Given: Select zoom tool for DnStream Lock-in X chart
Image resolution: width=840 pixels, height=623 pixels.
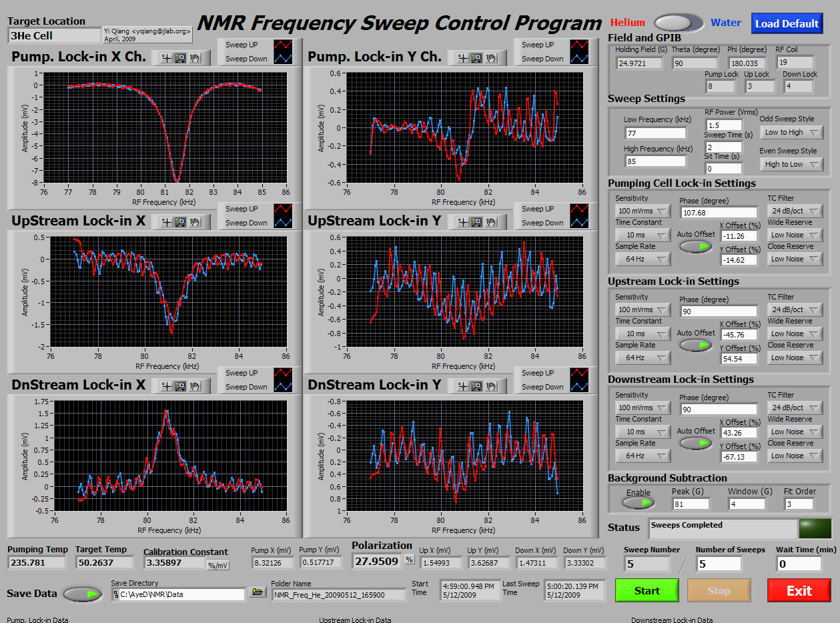Looking at the screenshot, I should click(x=180, y=386).
